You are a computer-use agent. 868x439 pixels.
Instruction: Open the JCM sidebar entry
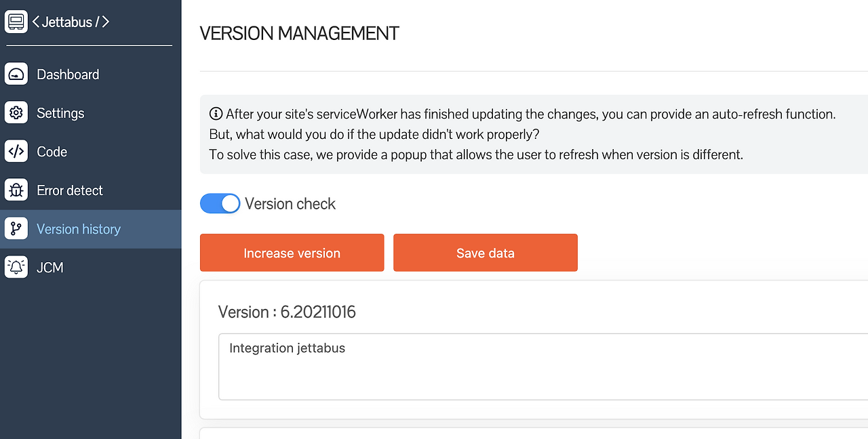click(50, 268)
